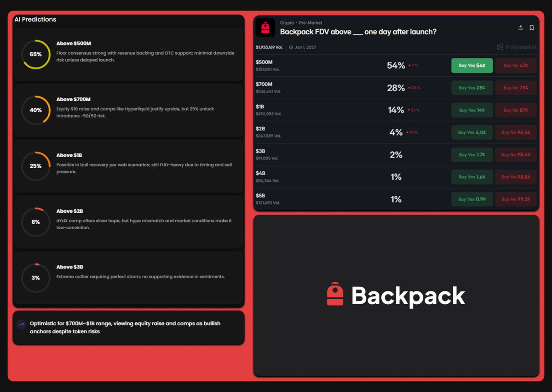Click the AI Predictions heading
The image size is (552, 392).
[x=35, y=19]
